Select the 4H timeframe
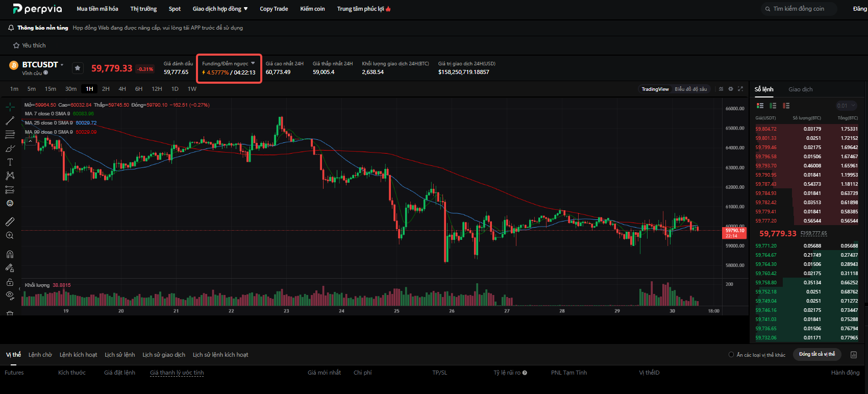The image size is (868, 394). coord(122,89)
